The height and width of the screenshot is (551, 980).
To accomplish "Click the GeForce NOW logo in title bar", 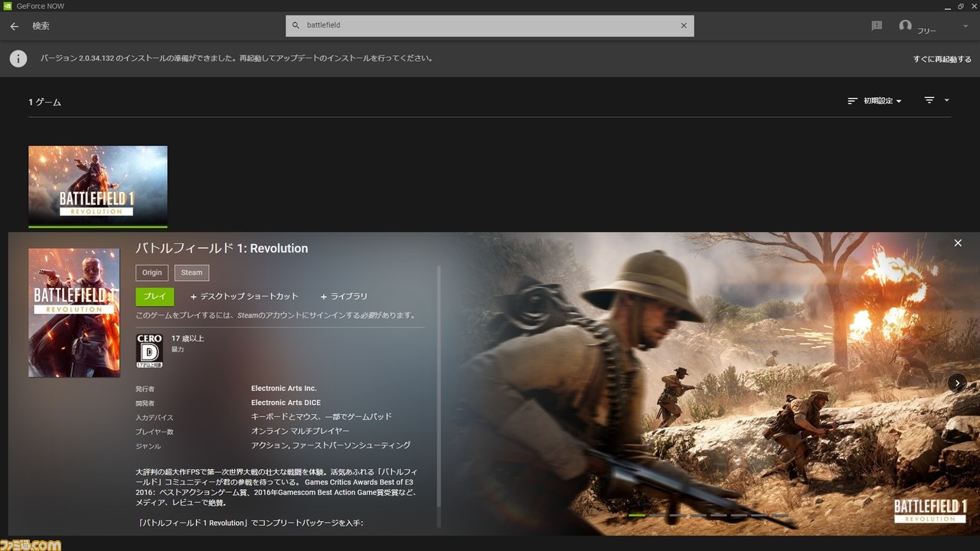I will click(8, 5).
